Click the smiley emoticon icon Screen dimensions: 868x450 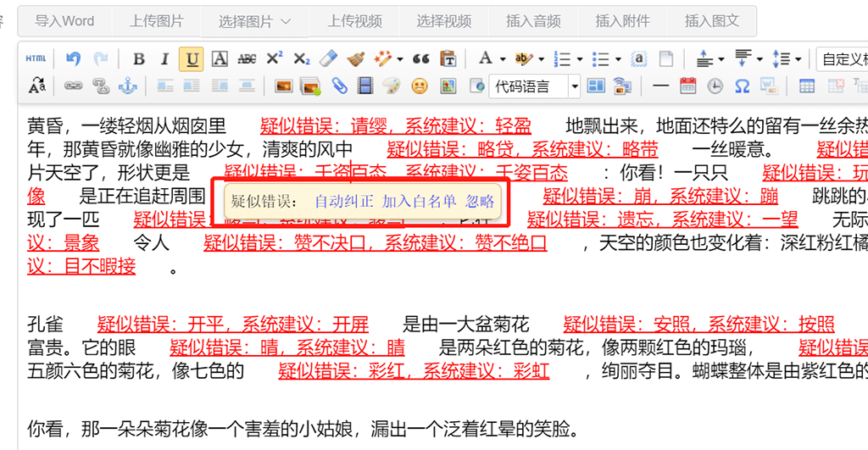tap(419, 86)
